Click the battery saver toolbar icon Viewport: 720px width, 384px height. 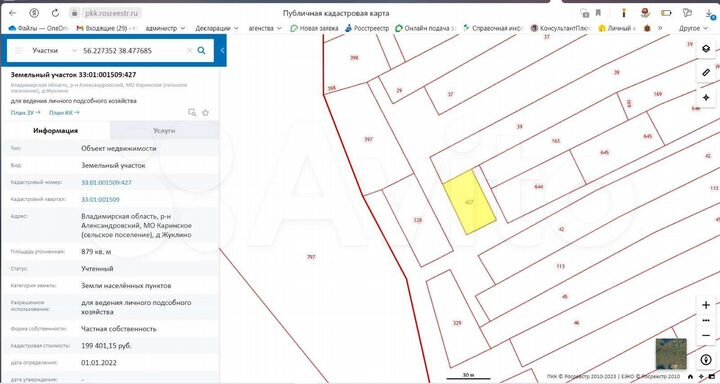pyautogui.click(x=666, y=13)
